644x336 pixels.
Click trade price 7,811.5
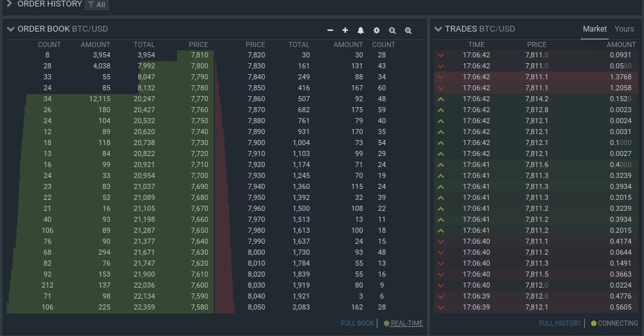click(536, 274)
